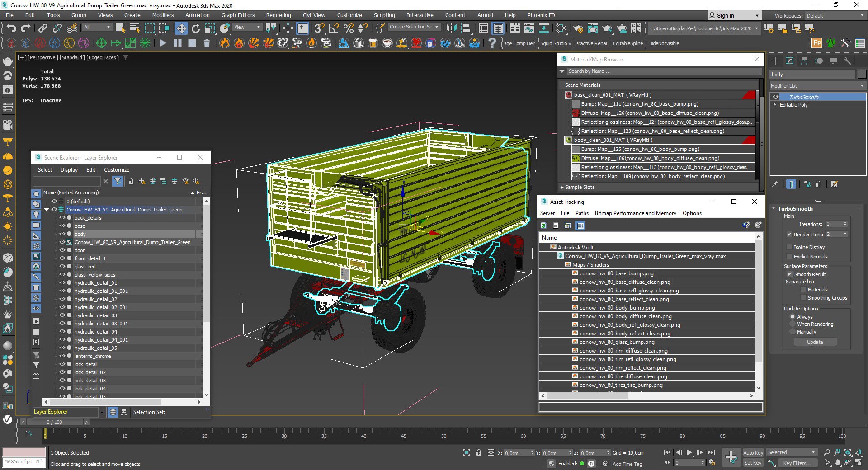The image size is (868, 470).
Task: Click Selection Lock toggle in status bar
Action: point(479,452)
